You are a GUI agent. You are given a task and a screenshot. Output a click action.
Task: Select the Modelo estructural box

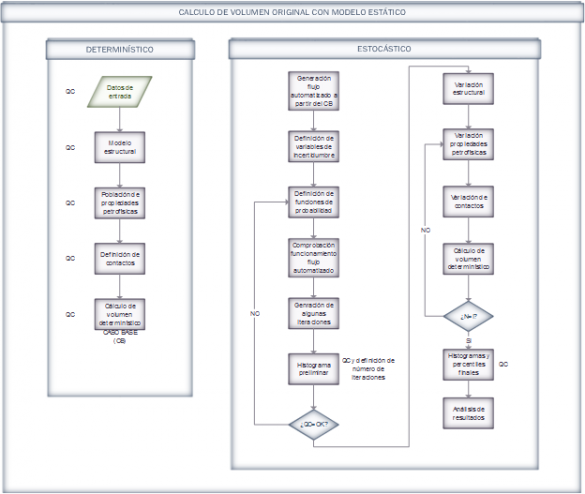[120, 147]
